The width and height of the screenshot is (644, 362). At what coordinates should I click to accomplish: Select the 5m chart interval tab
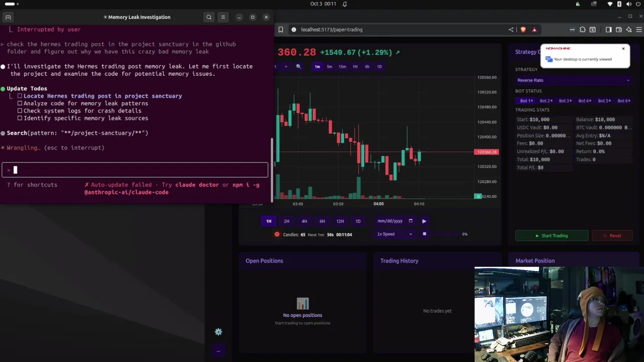pyautogui.click(x=330, y=66)
